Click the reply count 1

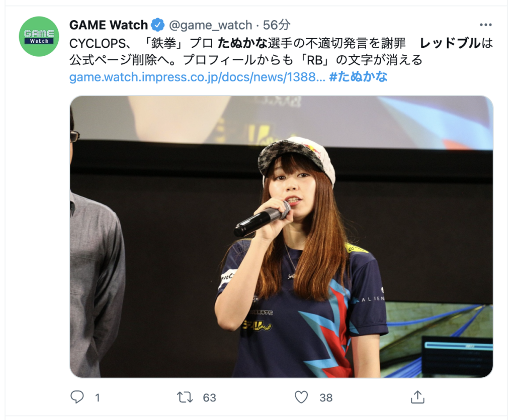[x=97, y=398]
